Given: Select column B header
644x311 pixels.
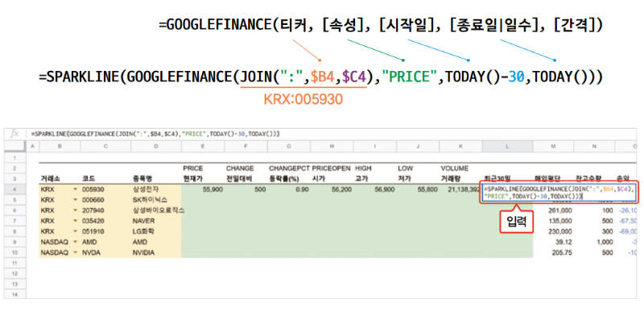Looking at the screenshot, I should click(60, 147).
